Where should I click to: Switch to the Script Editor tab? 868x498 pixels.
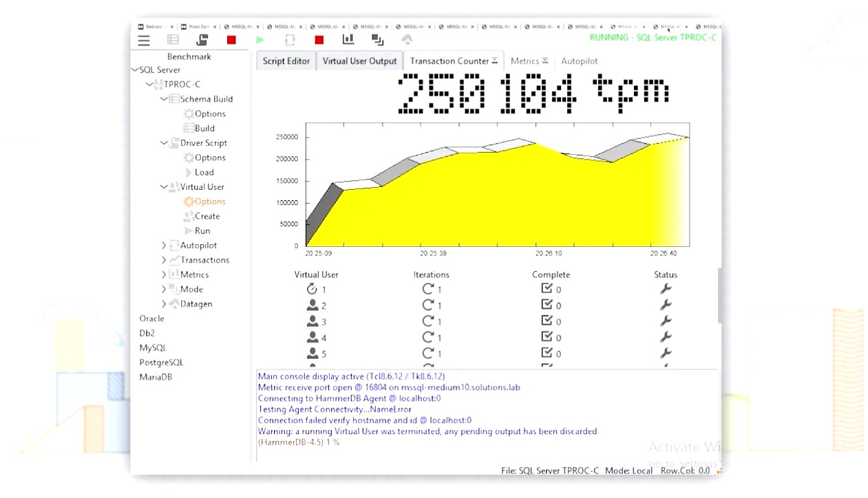pyautogui.click(x=286, y=61)
